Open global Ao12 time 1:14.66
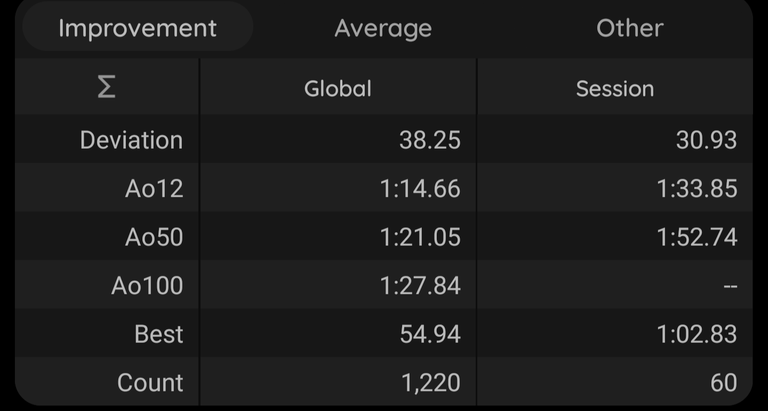768x411 pixels. click(420, 189)
